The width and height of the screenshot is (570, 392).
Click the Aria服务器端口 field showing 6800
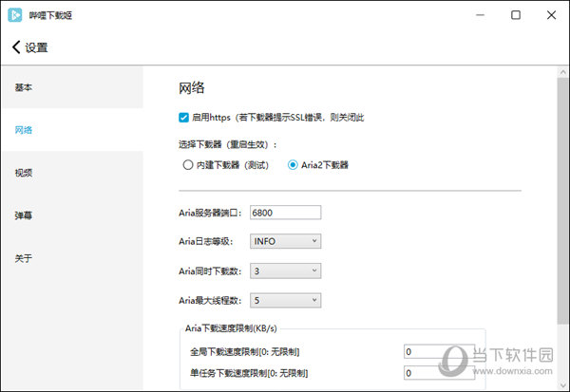coord(285,213)
